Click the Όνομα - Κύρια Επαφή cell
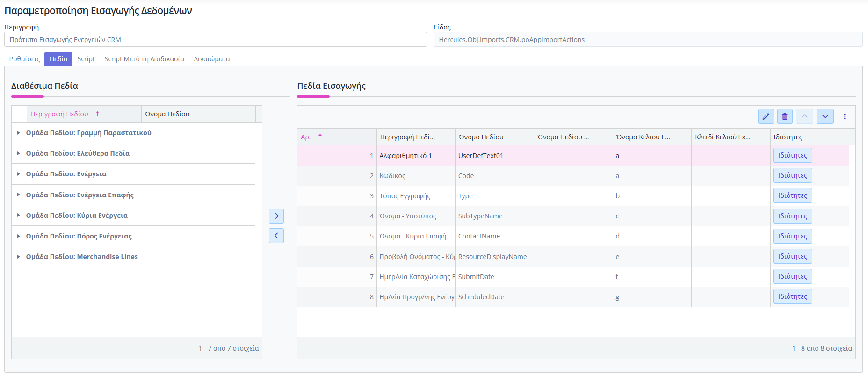868x375 pixels. click(416, 236)
